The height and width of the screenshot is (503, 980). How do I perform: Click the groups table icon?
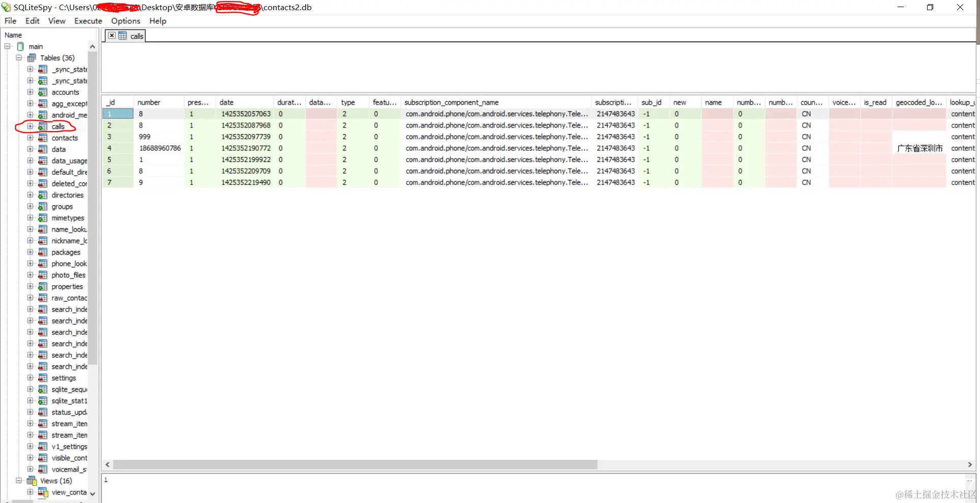tap(43, 206)
